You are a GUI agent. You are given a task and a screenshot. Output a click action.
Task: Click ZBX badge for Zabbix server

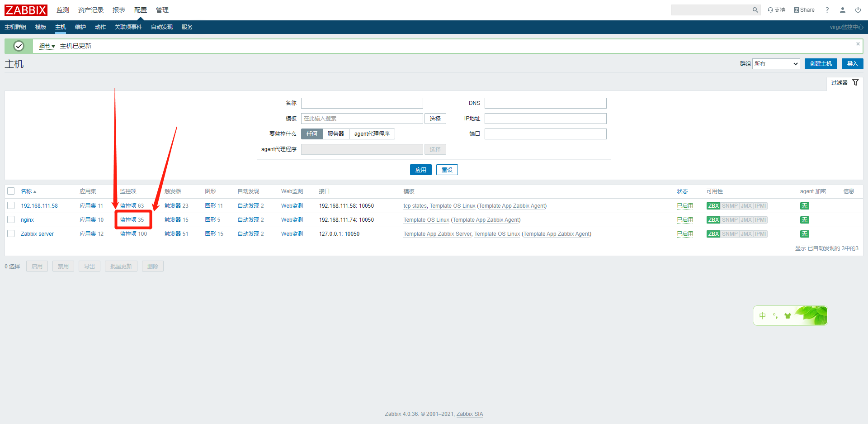pyautogui.click(x=713, y=234)
